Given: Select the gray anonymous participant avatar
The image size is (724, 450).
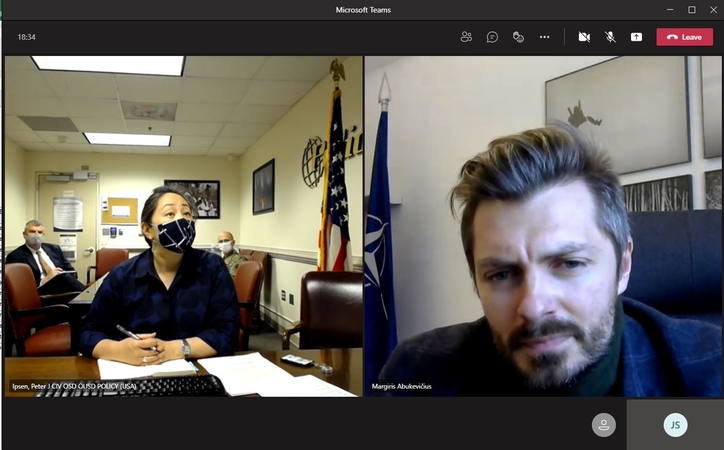Looking at the screenshot, I should pyautogui.click(x=603, y=425).
